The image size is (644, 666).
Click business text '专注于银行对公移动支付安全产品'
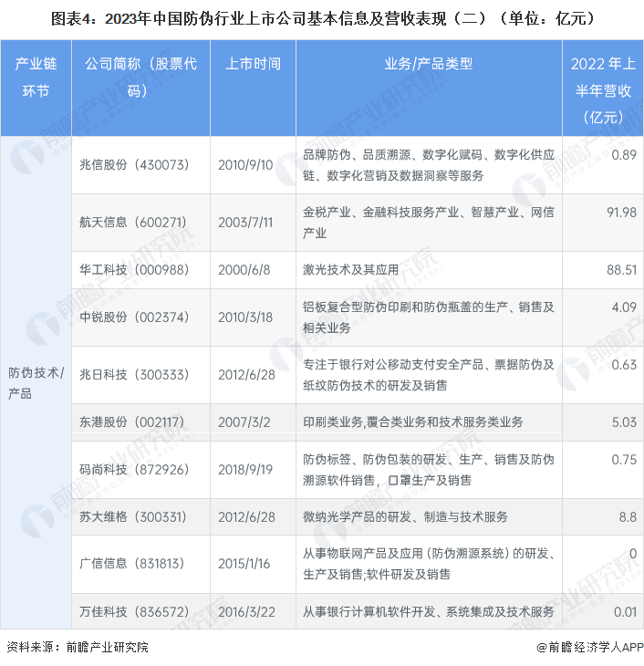click(392, 364)
